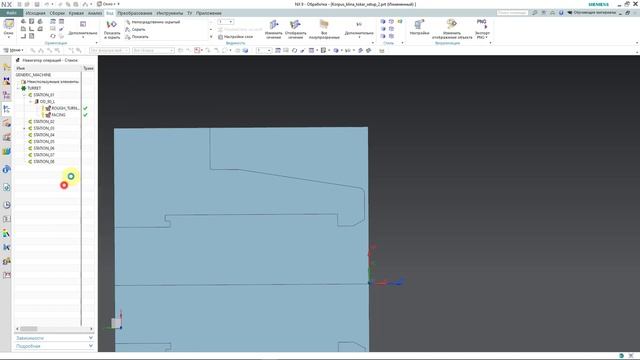Open the Assembly Navigator resource bar tab
Viewport: 640px width, 360px height.
coord(7,67)
